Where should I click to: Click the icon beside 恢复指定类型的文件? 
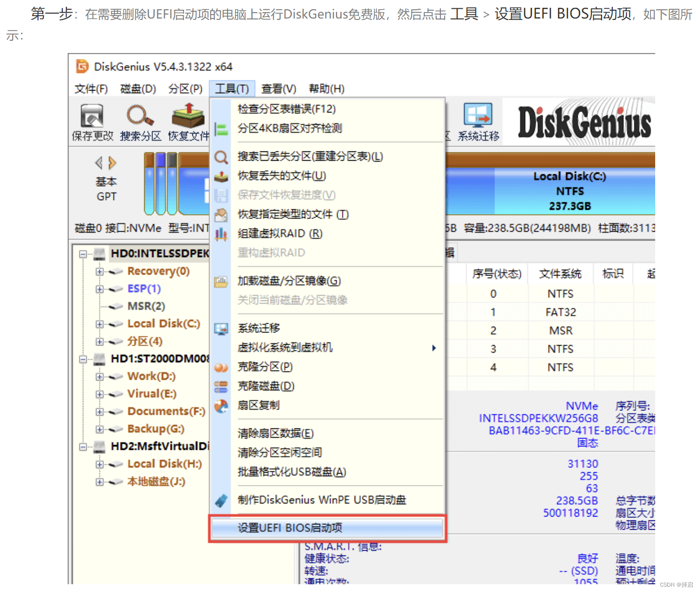pyautogui.click(x=221, y=215)
